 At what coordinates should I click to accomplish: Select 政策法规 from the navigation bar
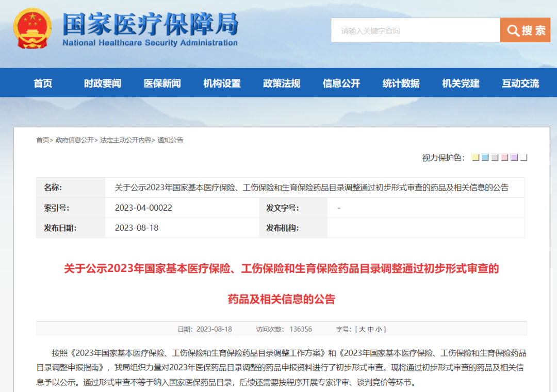click(282, 83)
